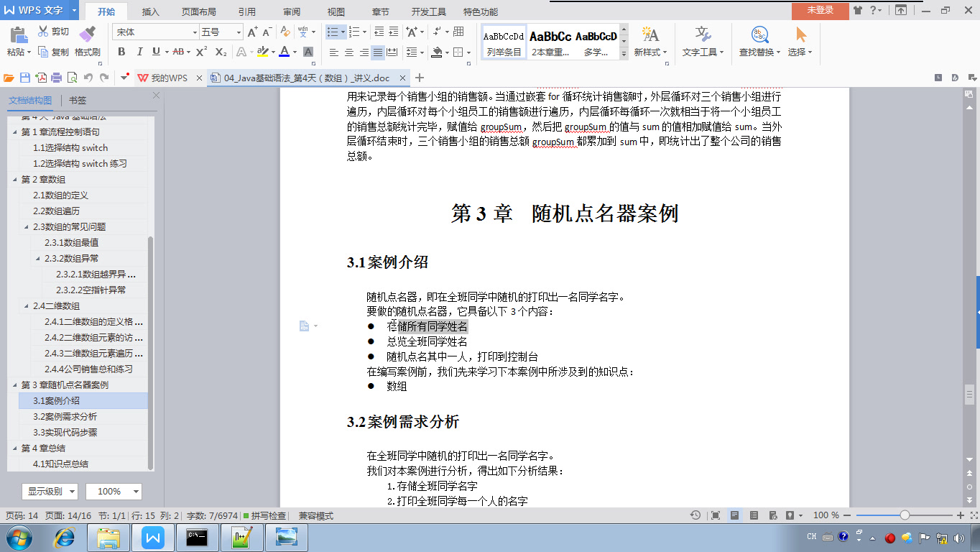The width and height of the screenshot is (980, 552).
Task: Click the decrease indent icon
Action: pyautogui.click(x=379, y=32)
